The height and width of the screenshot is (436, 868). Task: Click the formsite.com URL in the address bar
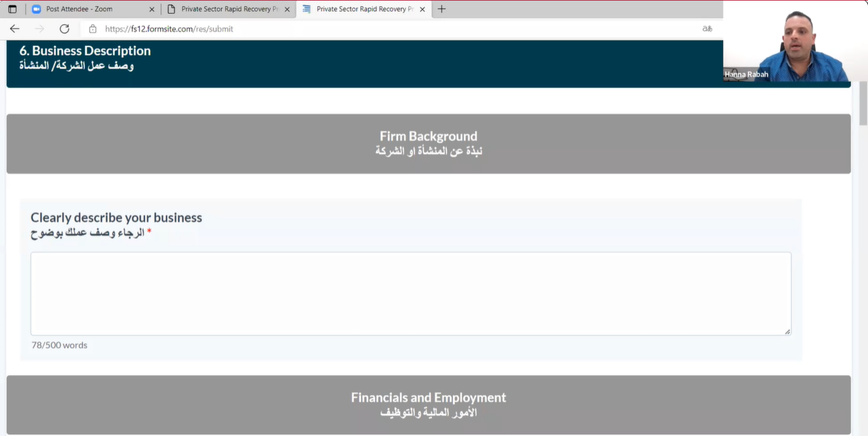click(169, 29)
